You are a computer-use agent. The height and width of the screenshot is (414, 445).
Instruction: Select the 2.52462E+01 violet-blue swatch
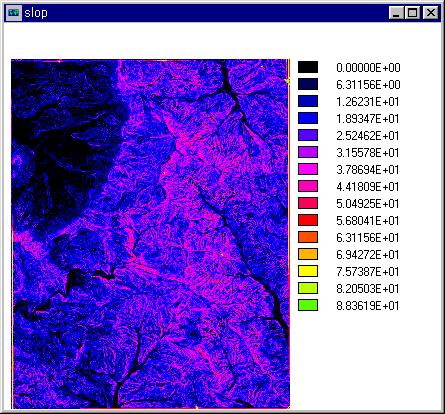pos(308,135)
